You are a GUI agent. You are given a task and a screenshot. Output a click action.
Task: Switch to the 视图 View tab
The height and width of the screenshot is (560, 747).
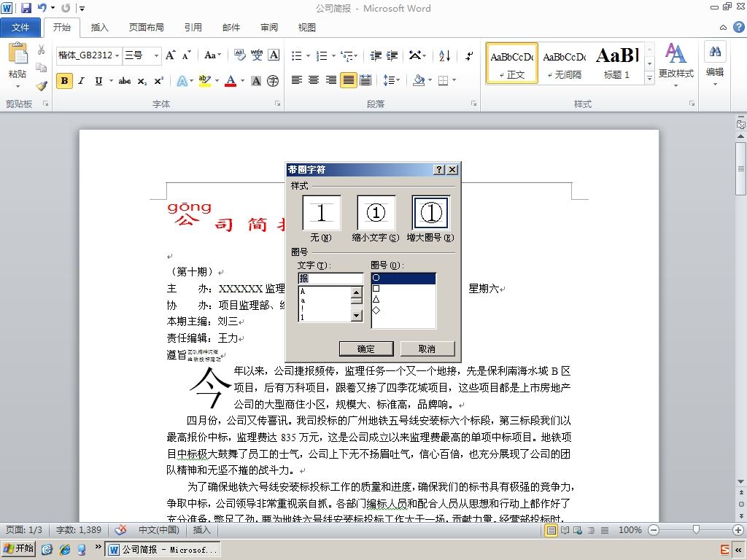pos(307,27)
